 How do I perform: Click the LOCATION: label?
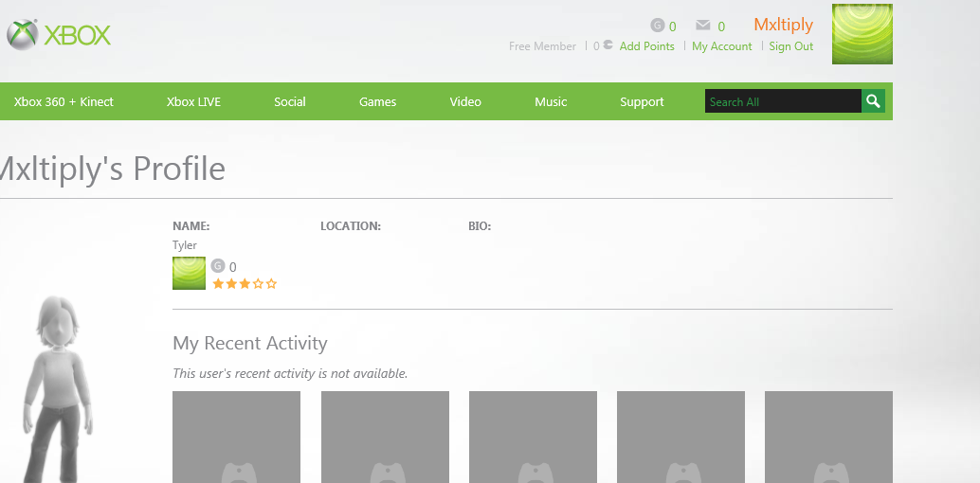[351, 226]
